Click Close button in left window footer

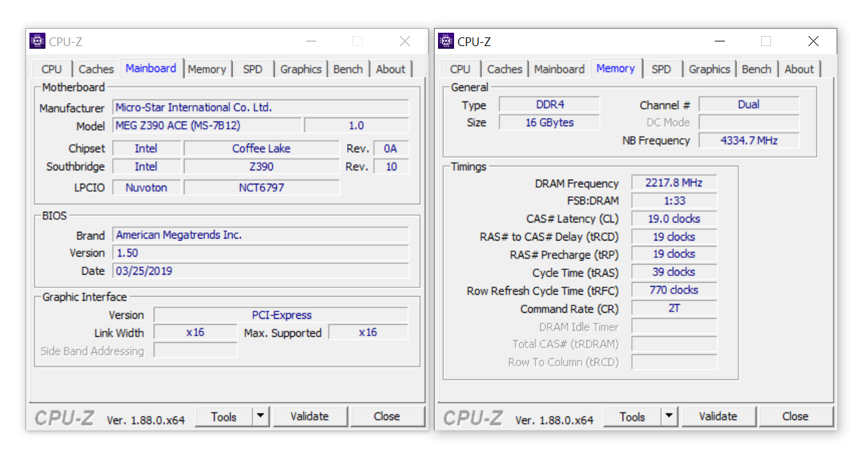click(387, 417)
